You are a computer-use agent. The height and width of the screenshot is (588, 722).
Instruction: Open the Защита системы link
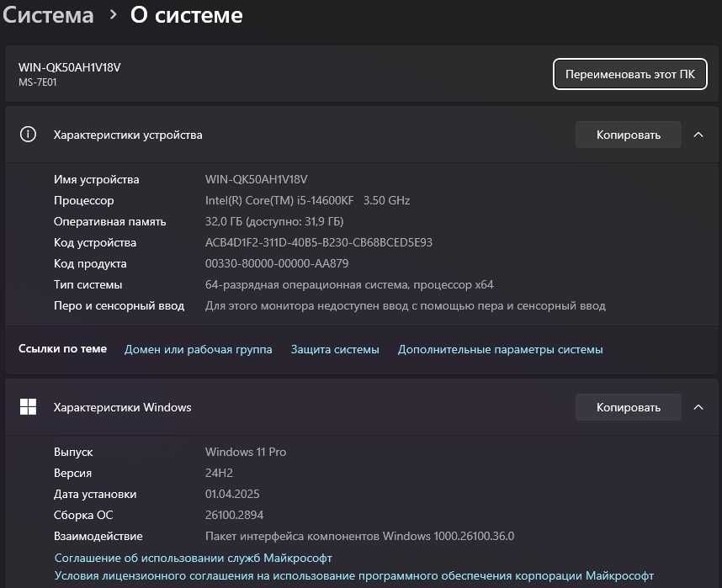click(x=335, y=349)
